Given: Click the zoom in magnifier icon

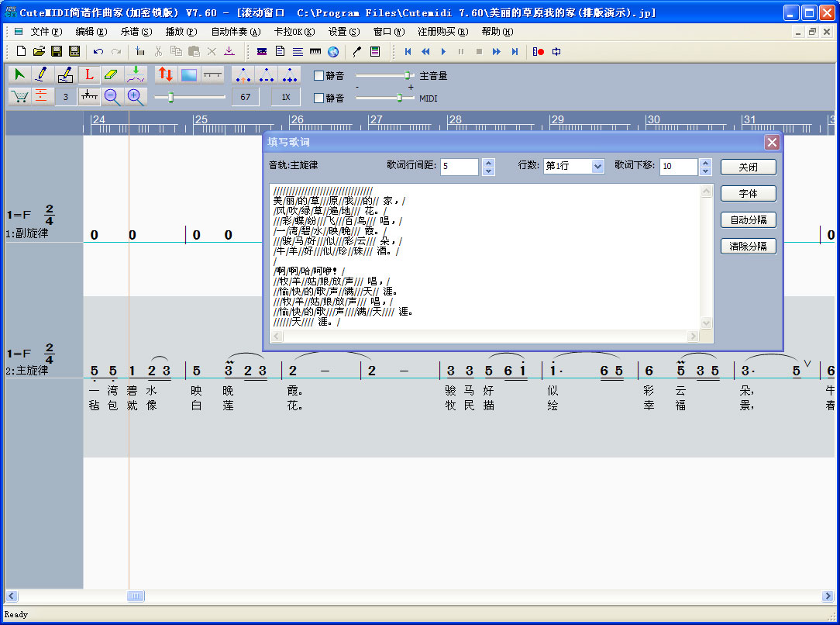Looking at the screenshot, I should coord(136,97).
